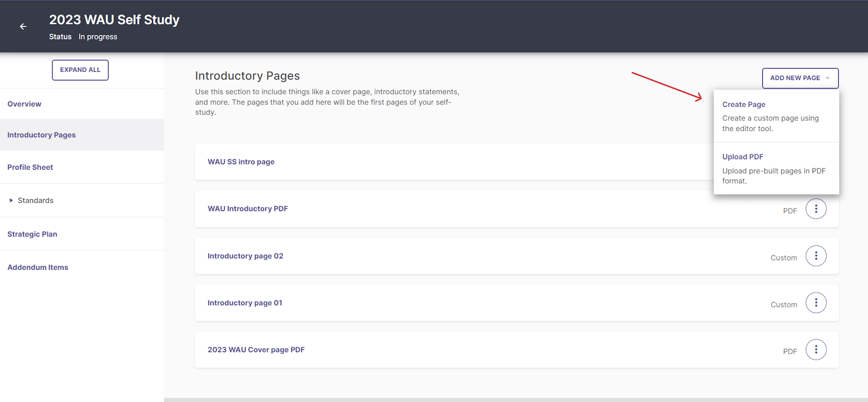Open Introductory page 01
This screenshot has height=402, width=868.
point(245,302)
